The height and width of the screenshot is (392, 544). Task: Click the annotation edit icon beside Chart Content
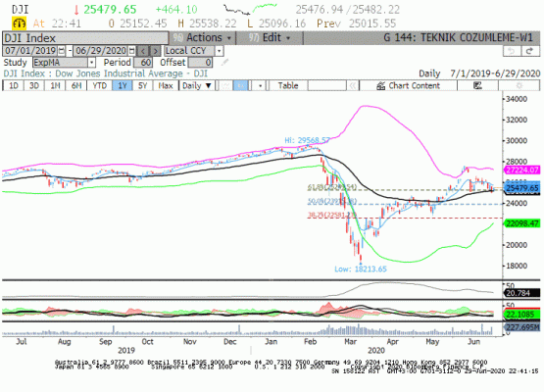click(477, 85)
